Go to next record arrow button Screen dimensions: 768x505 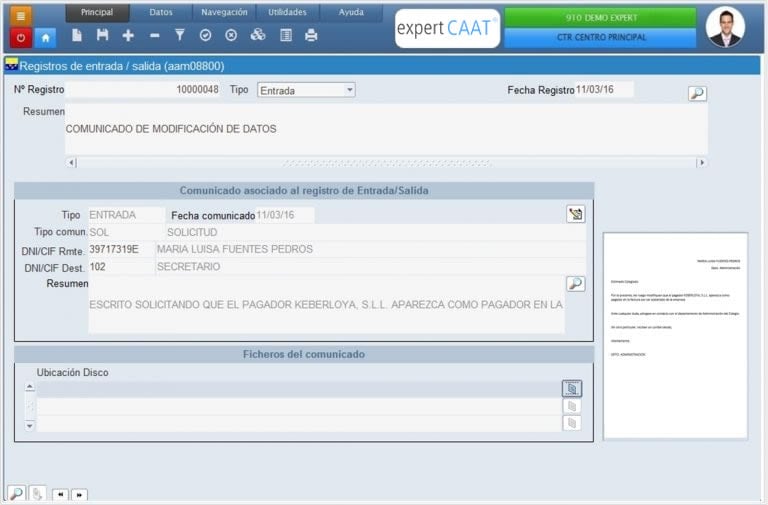(79, 495)
